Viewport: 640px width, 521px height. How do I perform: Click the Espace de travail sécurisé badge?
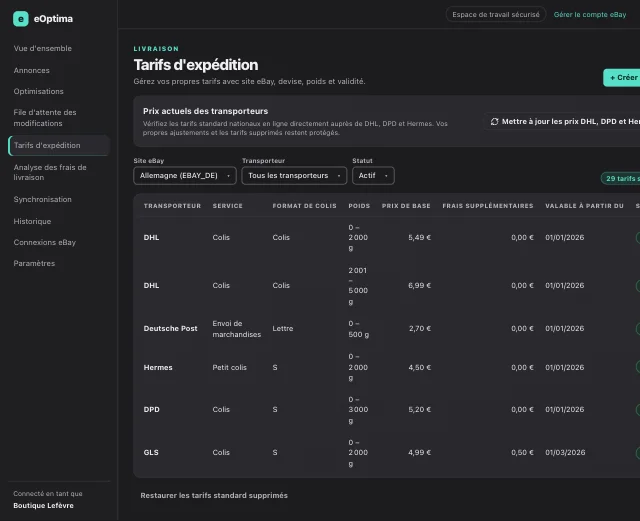tap(496, 15)
